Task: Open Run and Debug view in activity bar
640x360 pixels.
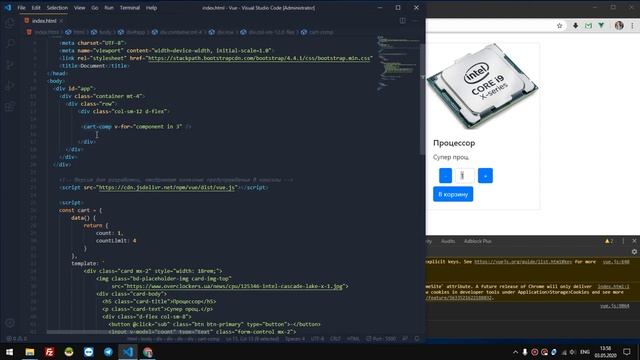Action: pos(9,86)
